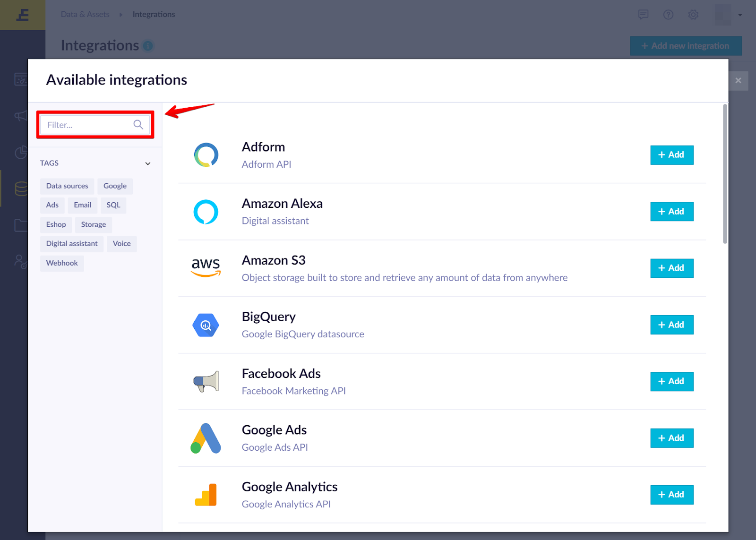This screenshot has height=540, width=756.
Task: Click the Adform logo icon
Action: tap(206, 155)
